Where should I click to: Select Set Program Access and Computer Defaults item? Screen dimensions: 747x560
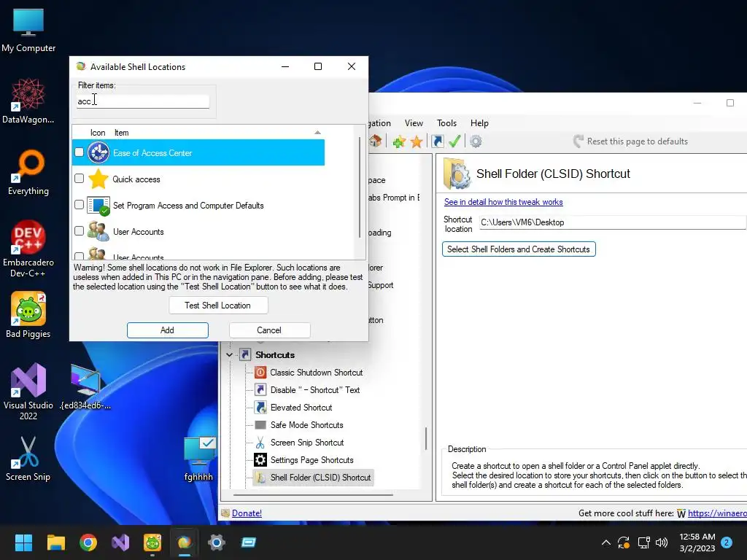pos(198,205)
